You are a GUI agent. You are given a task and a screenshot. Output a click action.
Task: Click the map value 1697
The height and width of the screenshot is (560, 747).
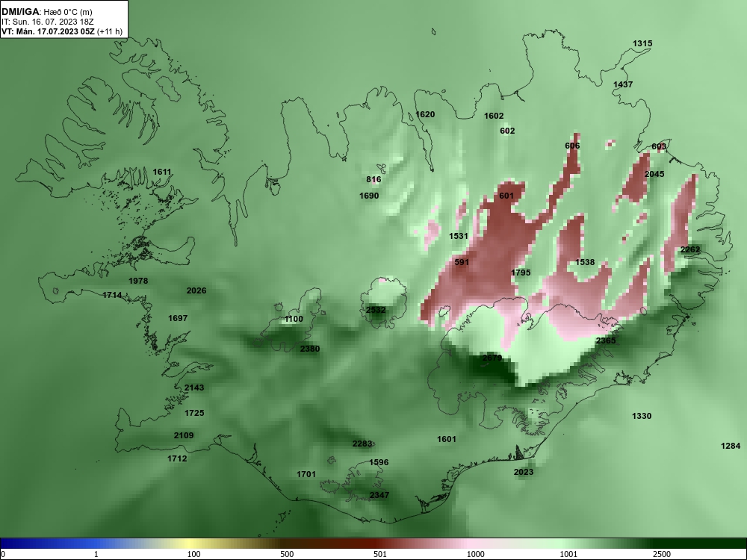178,318
